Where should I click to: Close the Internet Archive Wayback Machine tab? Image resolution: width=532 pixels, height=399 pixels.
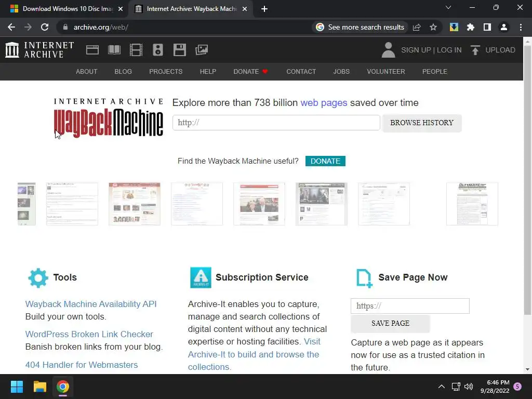coord(245,9)
